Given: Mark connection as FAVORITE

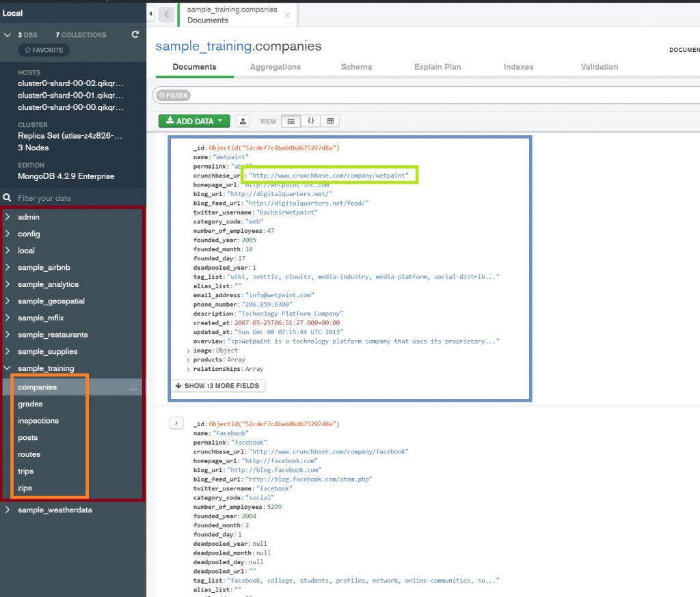Looking at the screenshot, I should click(x=44, y=50).
